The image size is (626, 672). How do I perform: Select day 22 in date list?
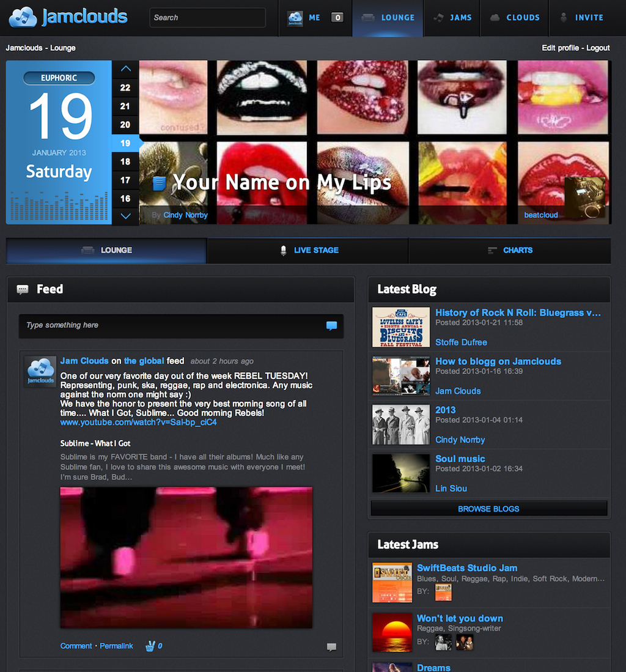point(125,88)
